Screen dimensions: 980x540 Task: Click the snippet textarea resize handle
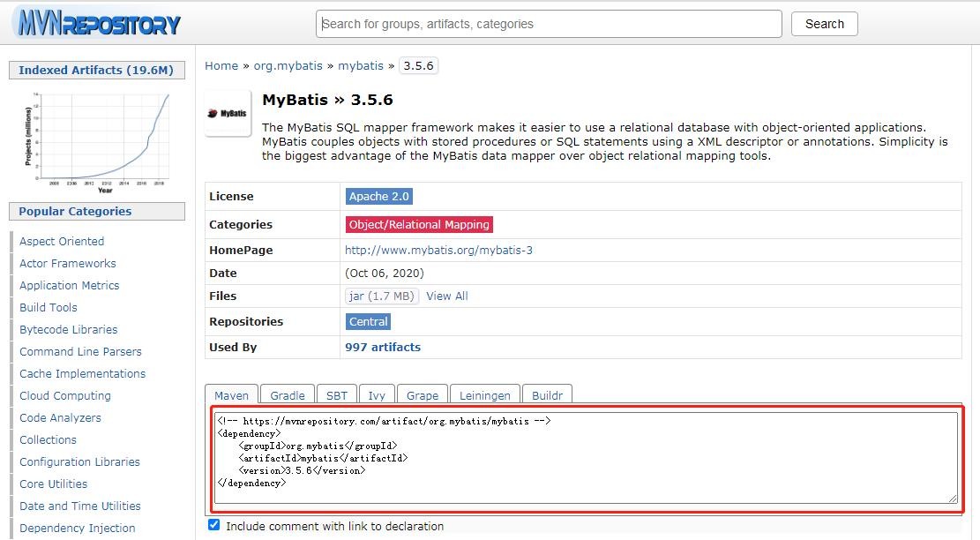coord(953,499)
